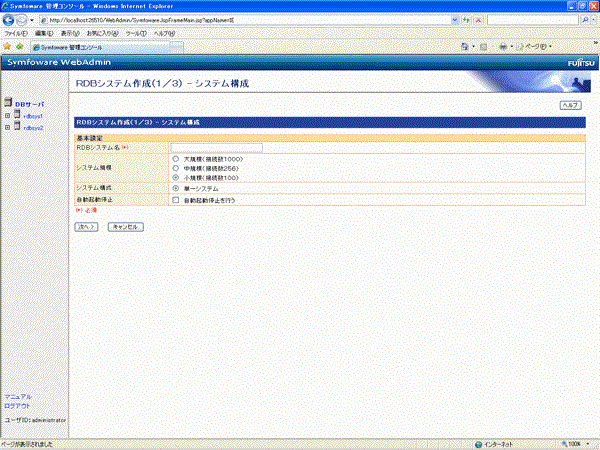
Task: Click the RDBシステム名 text field
Action: pyautogui.click(x=217, y=148)
